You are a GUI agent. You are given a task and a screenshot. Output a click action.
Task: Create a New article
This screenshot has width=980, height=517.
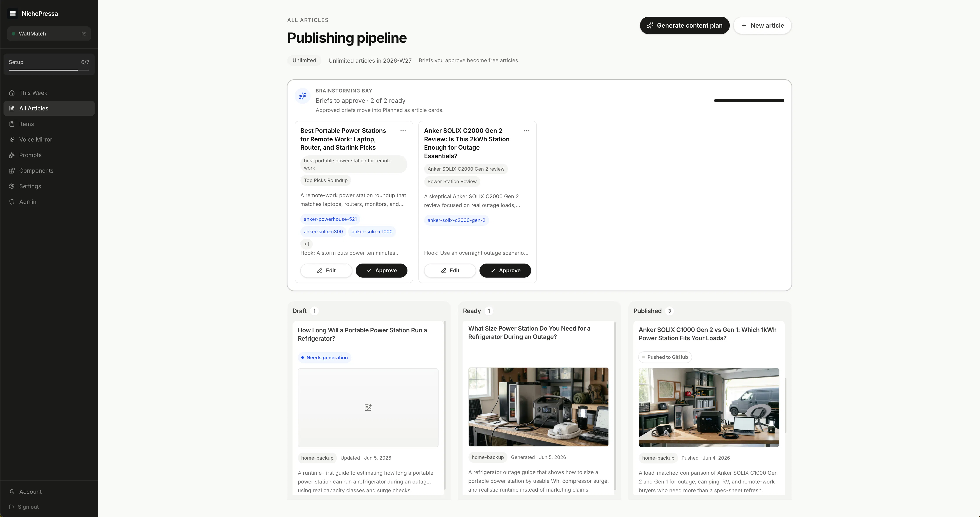[762, 25]
